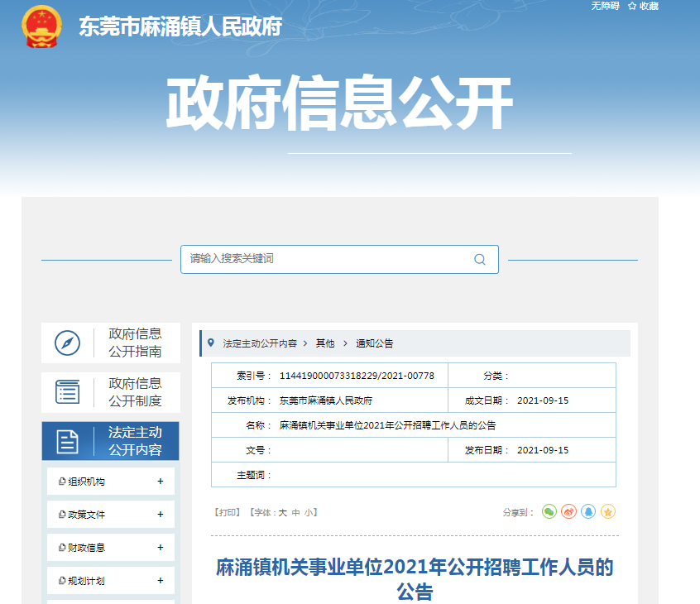Share via the blue QQ icon
Viewport: 700px width, 604px height.
588,512
